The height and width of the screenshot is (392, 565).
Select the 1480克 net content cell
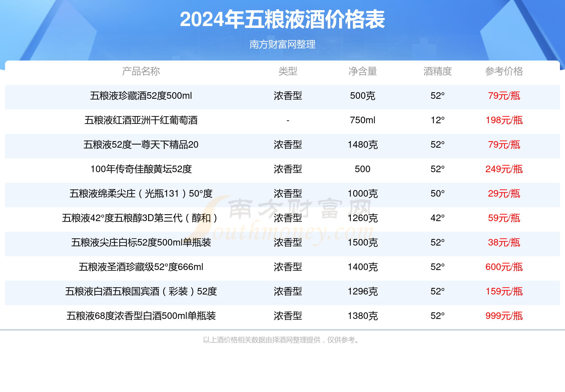[x=363, y=145]
